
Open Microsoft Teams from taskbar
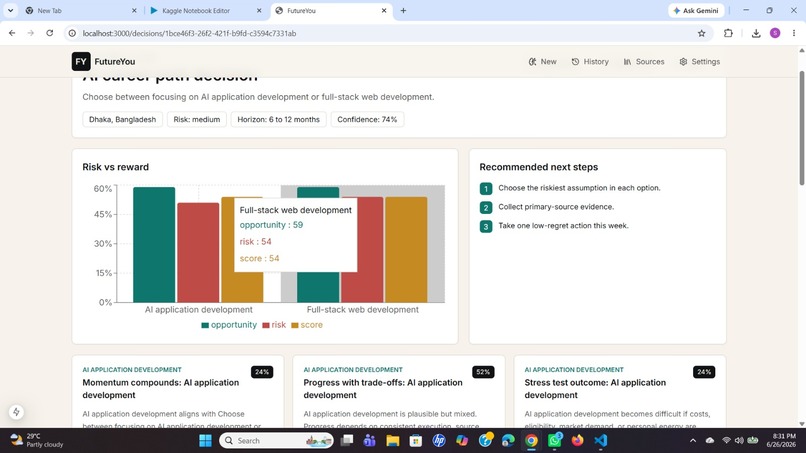369,441
